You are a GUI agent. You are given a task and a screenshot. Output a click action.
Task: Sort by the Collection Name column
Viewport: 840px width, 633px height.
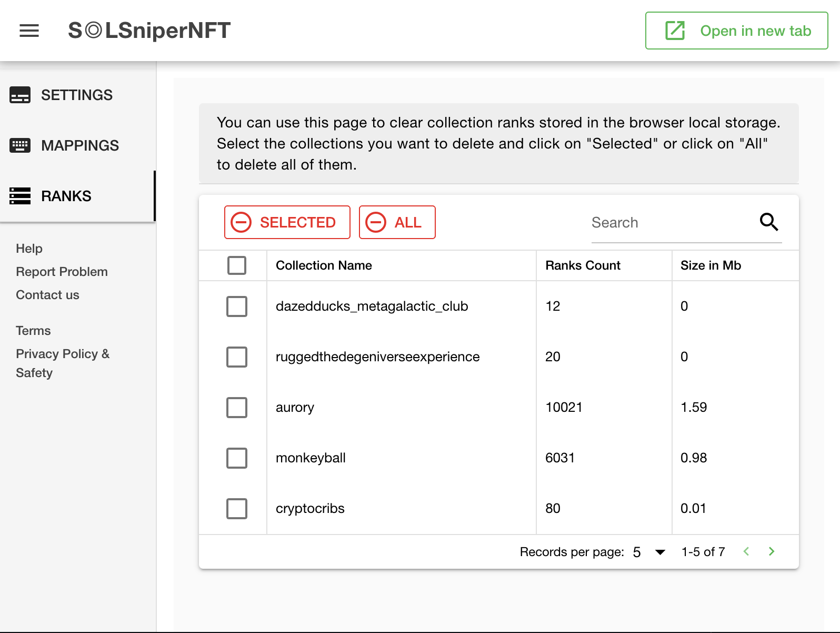click(324, 265)
